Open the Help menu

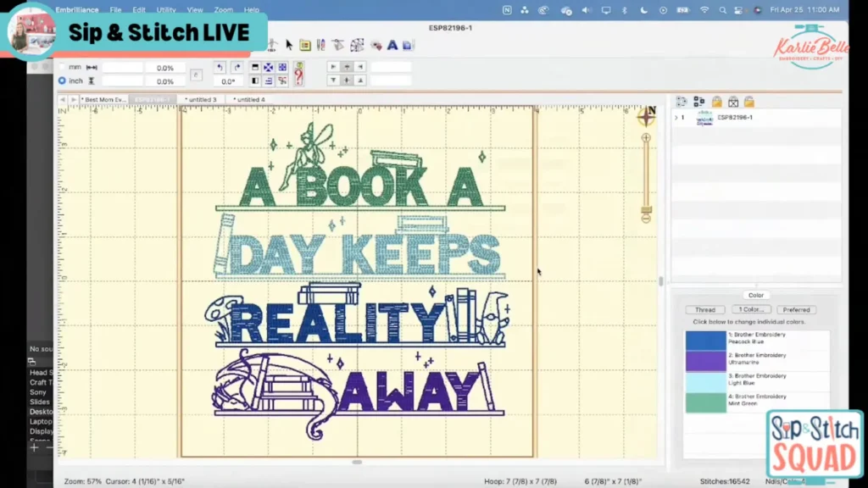[252, 10]
